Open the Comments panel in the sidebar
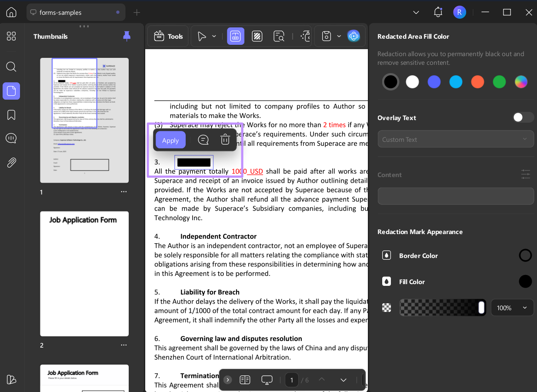The image size is (537, 392). [x=11, y=138]
